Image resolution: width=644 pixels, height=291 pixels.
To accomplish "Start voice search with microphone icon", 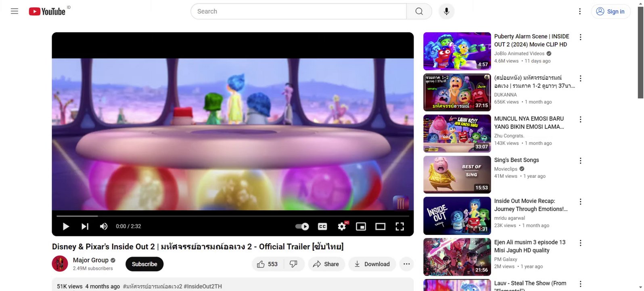I will (446, 11).
